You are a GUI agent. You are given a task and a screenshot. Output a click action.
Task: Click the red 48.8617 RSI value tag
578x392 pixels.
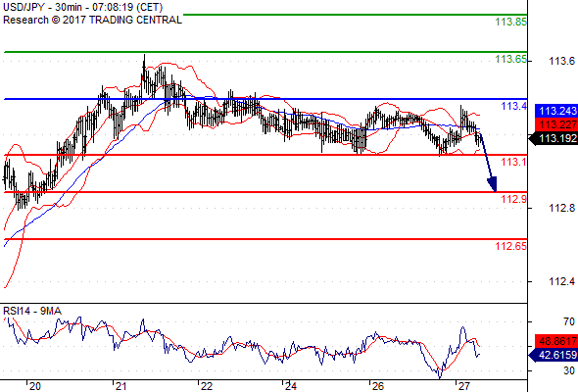(555, 341)
